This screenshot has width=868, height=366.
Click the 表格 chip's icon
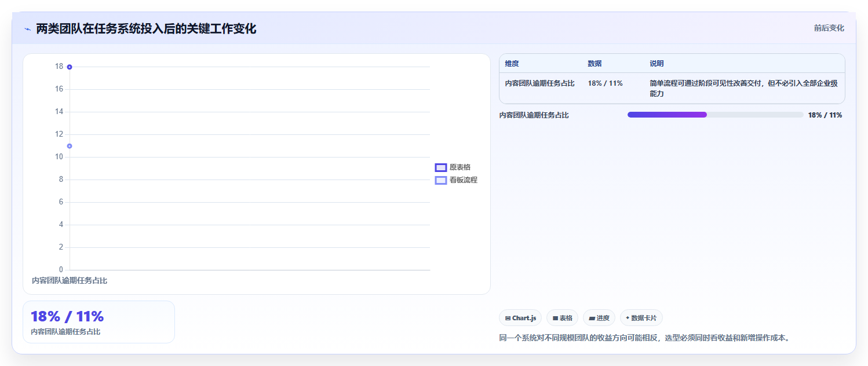point(555,318)
